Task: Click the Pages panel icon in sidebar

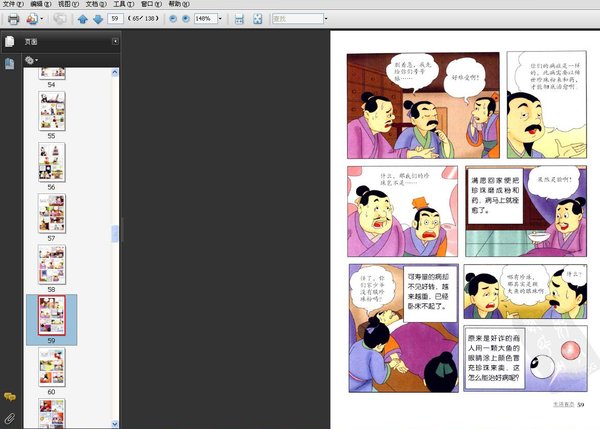Action: 10,41
